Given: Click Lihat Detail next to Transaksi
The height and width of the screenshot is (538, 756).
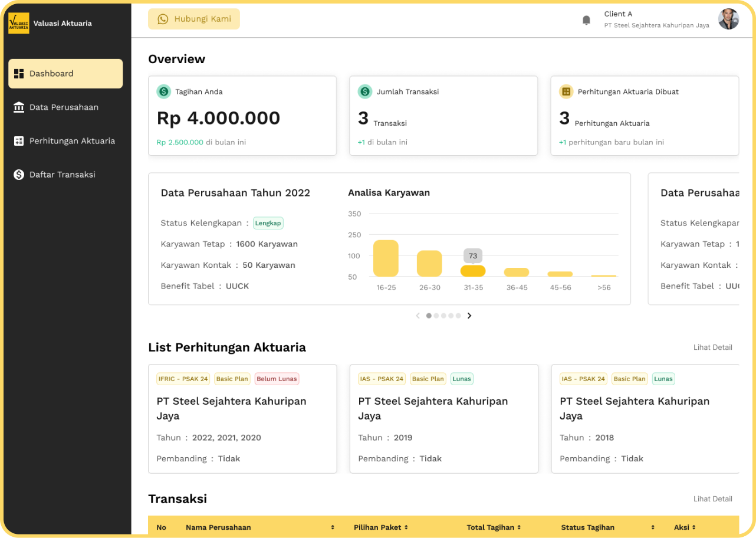Looking at the screenshot, I should coord(712,499).
